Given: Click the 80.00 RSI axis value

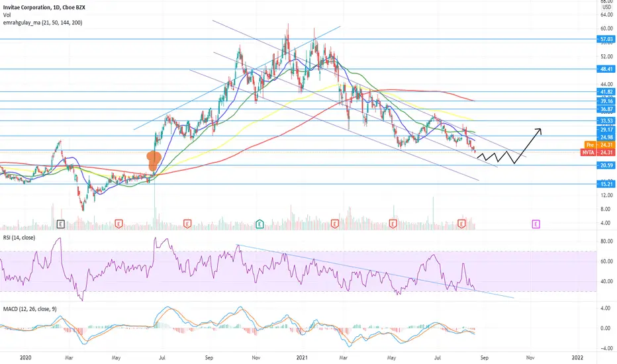Looking at the screenshot, I should pos(606,241).
